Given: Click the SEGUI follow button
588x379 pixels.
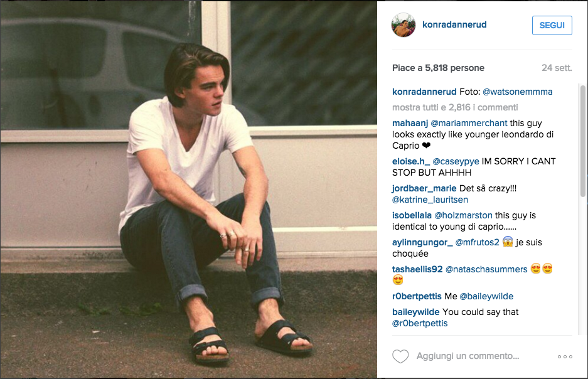Looking at the screenshot, I should click(x=552, y=25).
